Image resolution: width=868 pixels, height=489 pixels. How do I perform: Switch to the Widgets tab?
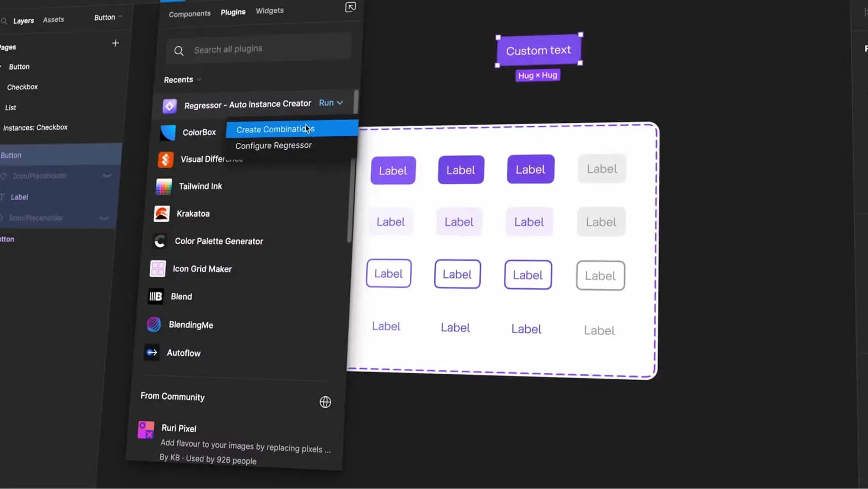(270, 10)
